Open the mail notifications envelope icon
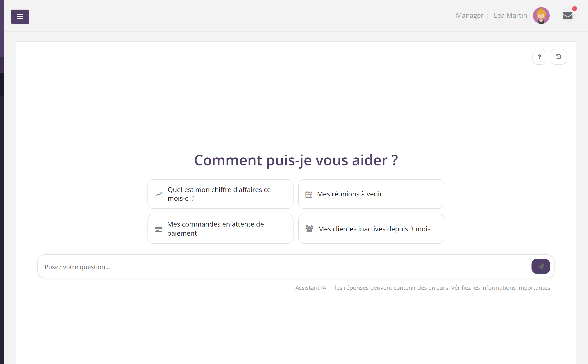Image resolution: width=588 pixels, height=364 pixels. 568,16
